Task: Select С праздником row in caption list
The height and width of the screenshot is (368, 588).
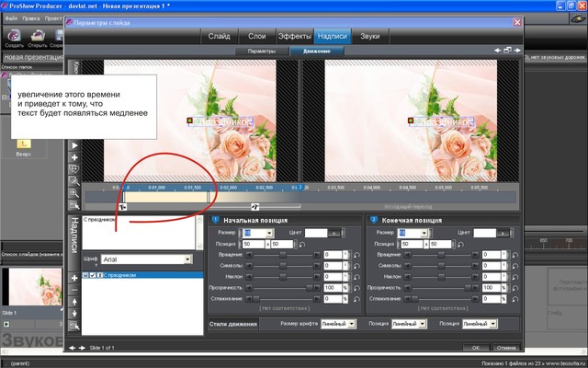Action: 142,275
